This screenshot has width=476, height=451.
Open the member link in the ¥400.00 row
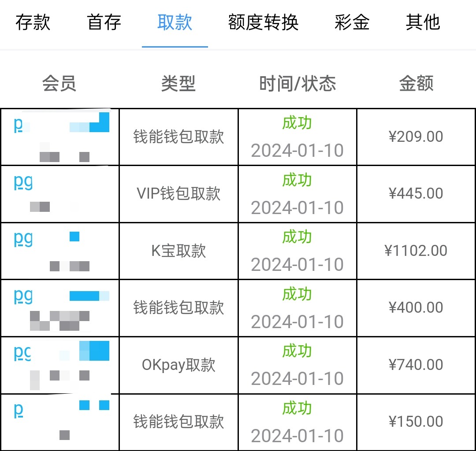tap(23, 296)
